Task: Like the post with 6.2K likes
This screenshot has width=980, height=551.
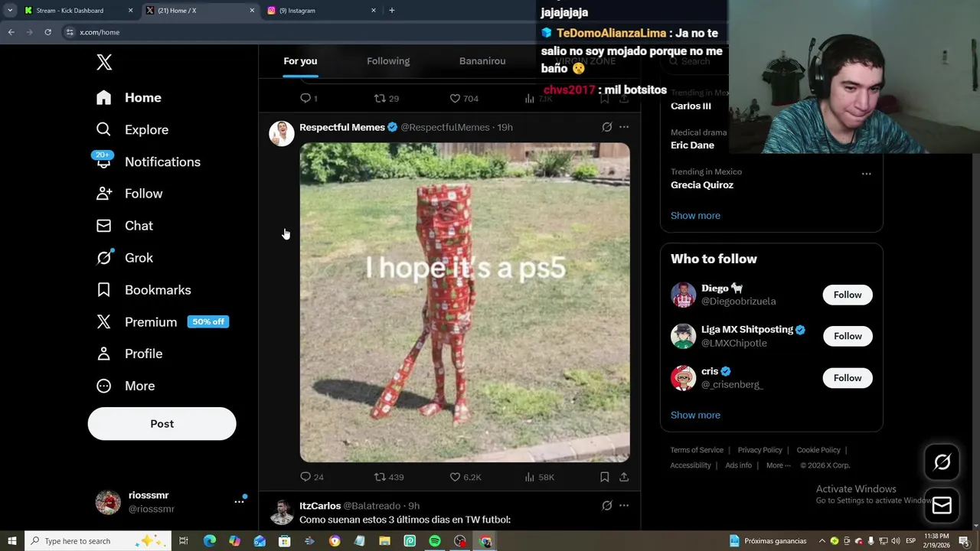Action: [x=465, y=477]
